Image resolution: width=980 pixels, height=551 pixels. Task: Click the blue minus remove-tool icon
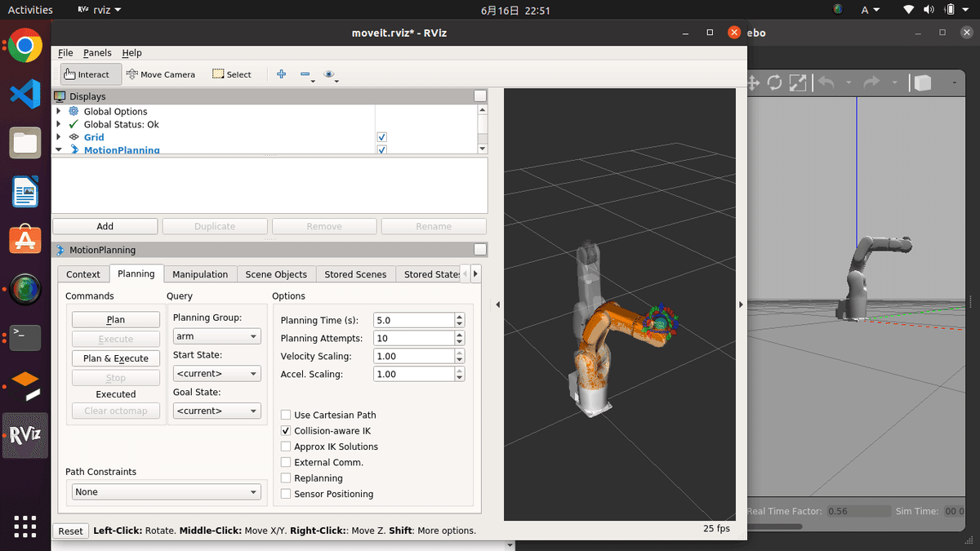pyautogui.click(x=305, y=74)
